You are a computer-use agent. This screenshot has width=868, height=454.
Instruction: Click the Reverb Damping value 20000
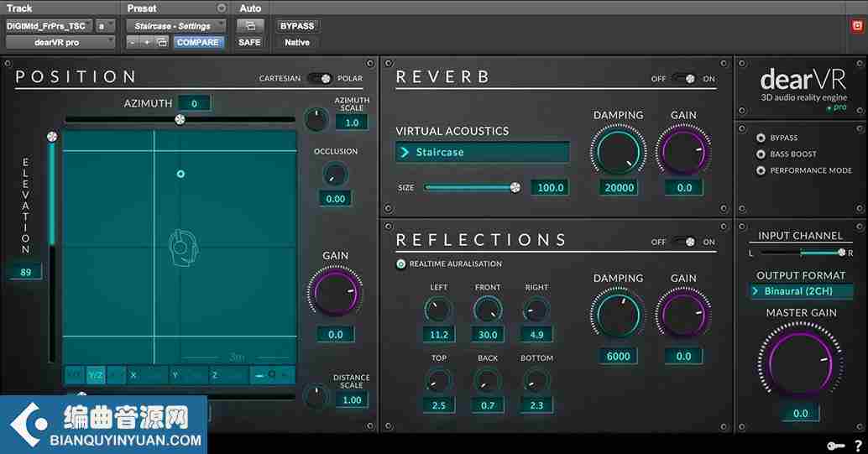click(x=619, y=188)
